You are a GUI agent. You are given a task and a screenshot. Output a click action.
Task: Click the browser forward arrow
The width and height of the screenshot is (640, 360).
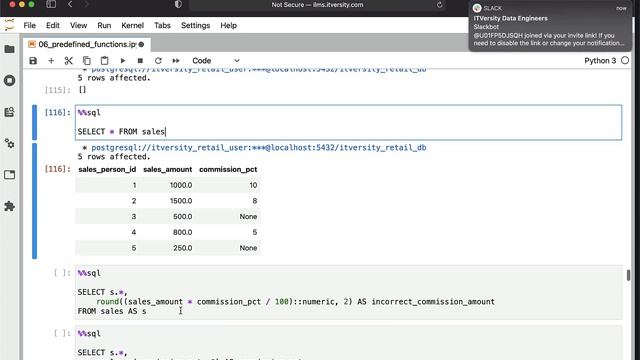click(87, 4)
